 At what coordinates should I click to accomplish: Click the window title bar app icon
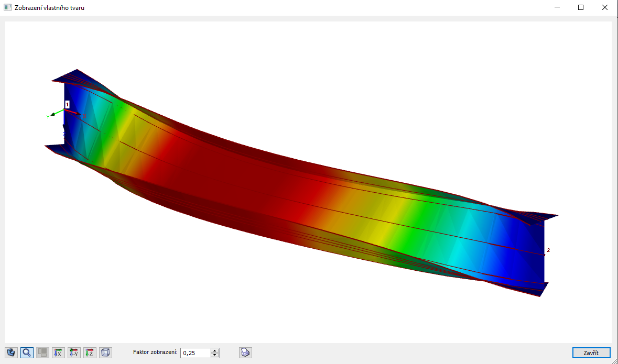click(x=7, y=7)
